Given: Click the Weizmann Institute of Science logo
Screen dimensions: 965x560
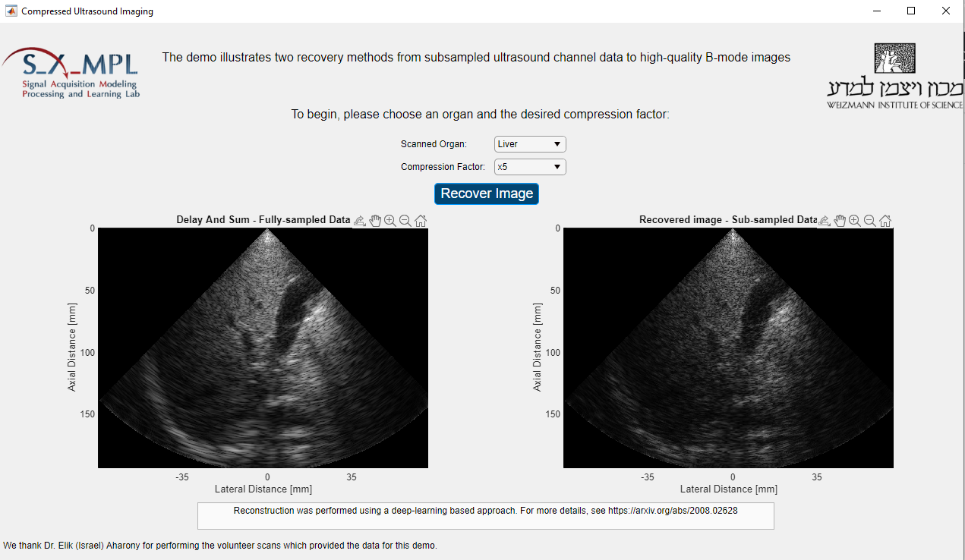Looking at the screenshot, I should coord(894,76).
